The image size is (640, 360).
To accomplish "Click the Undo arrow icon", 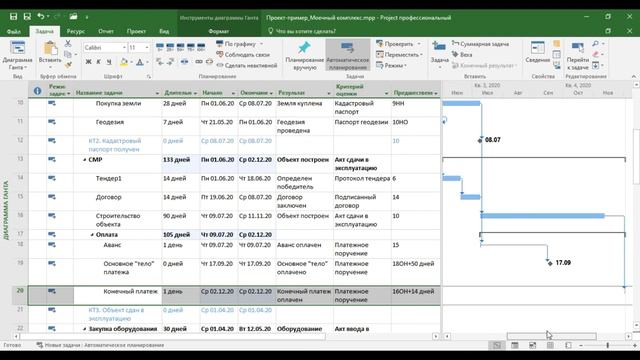I will click(40, 16).
